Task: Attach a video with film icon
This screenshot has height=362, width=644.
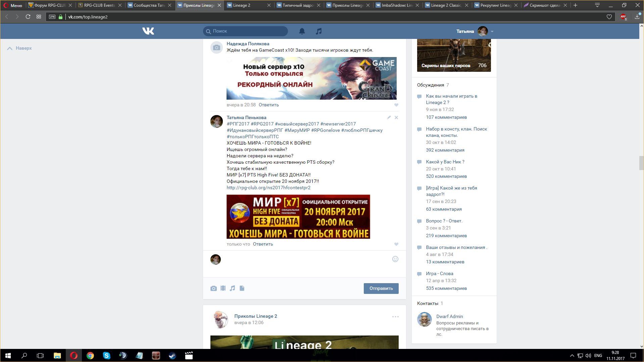Action: click(223, 288)
